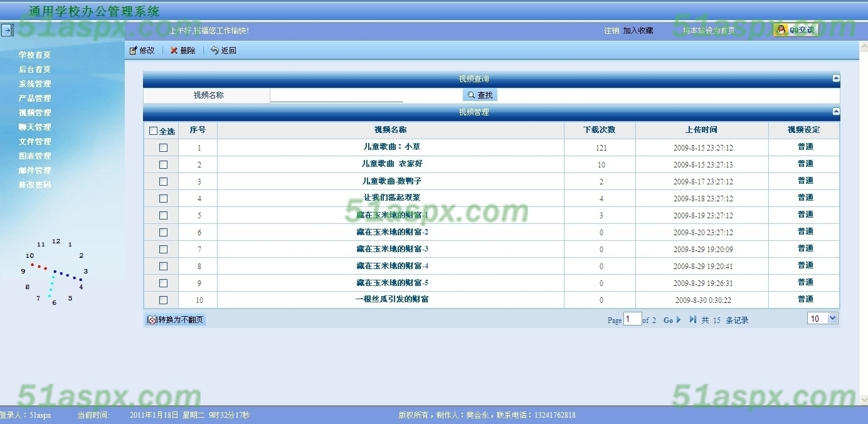Collapse the 视频查询 panel
Screen dimensions: 868x424
[835, 78]
